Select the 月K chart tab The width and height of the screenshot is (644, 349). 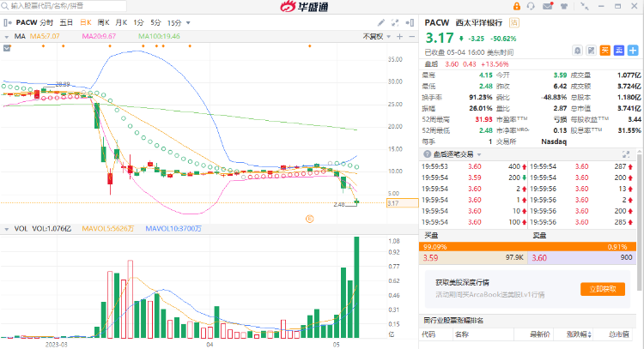[x=121, y=22]
